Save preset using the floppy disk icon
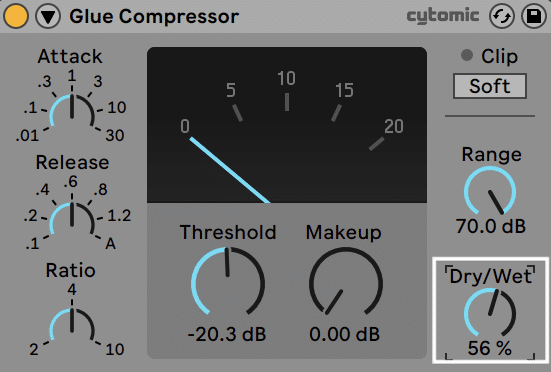Image resolution: width=551 pixels, height=372 pixels. (533, 16)
